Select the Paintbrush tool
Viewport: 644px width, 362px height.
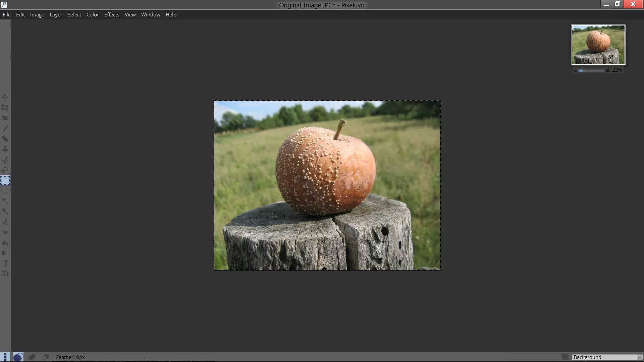pyautogui.click(x=5, y=128)
